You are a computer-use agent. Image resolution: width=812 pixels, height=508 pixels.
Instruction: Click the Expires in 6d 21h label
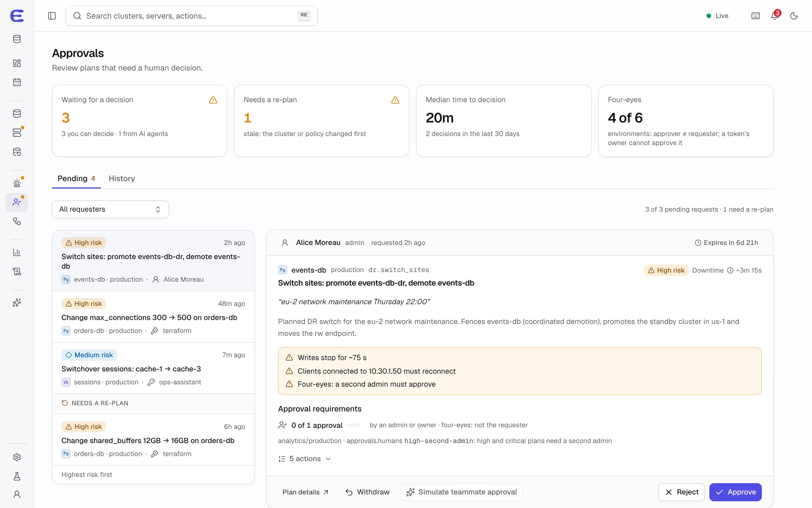pos(726,243)
